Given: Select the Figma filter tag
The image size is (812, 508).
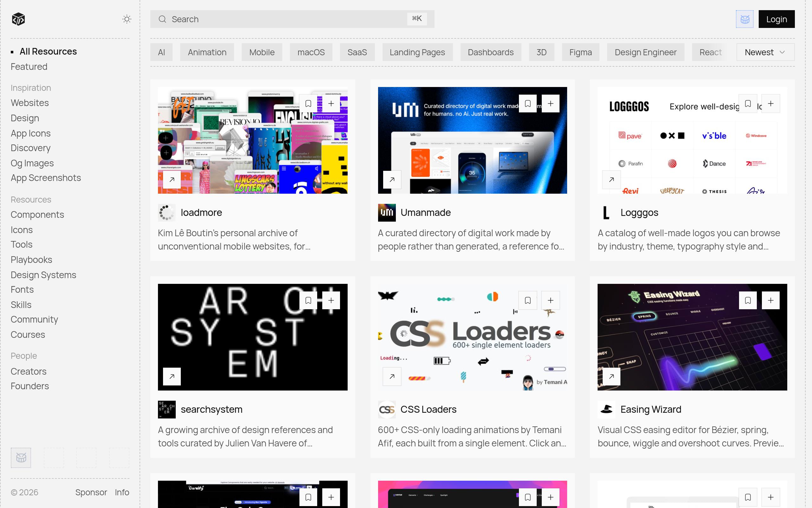Looking at the screenshot, I should coord(580,52).
